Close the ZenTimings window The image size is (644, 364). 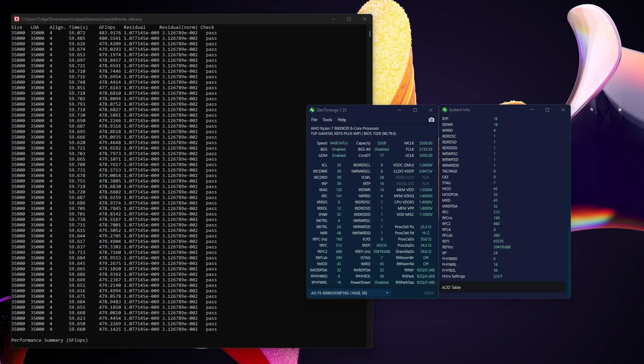(x=431, y=110)
